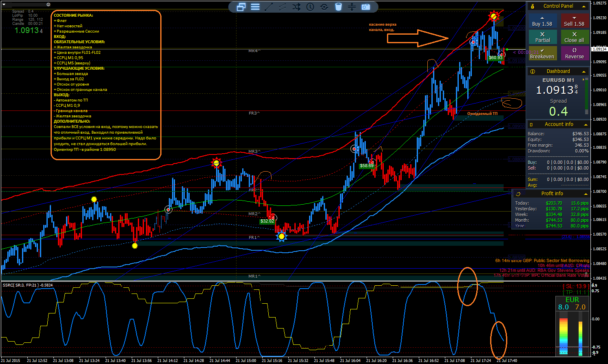Click the FR1^ level label on chart
The image size is (608, 364).
tap(254, 237)
